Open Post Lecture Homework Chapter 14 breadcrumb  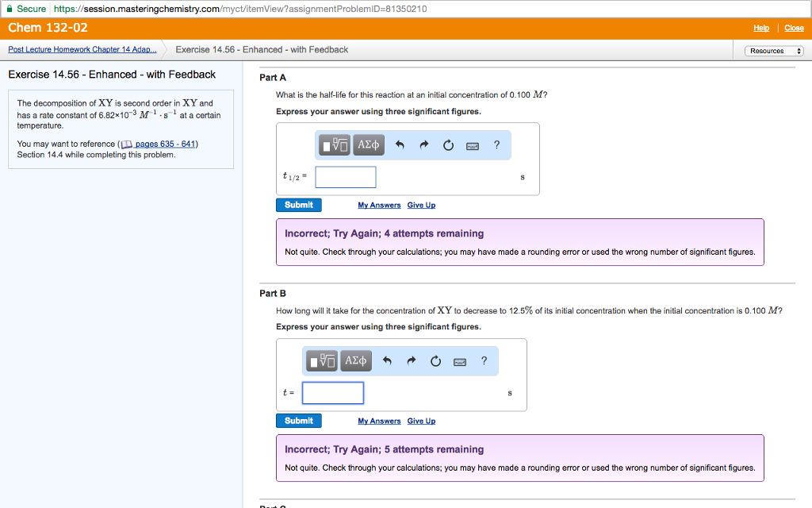(x=82, y=50)
